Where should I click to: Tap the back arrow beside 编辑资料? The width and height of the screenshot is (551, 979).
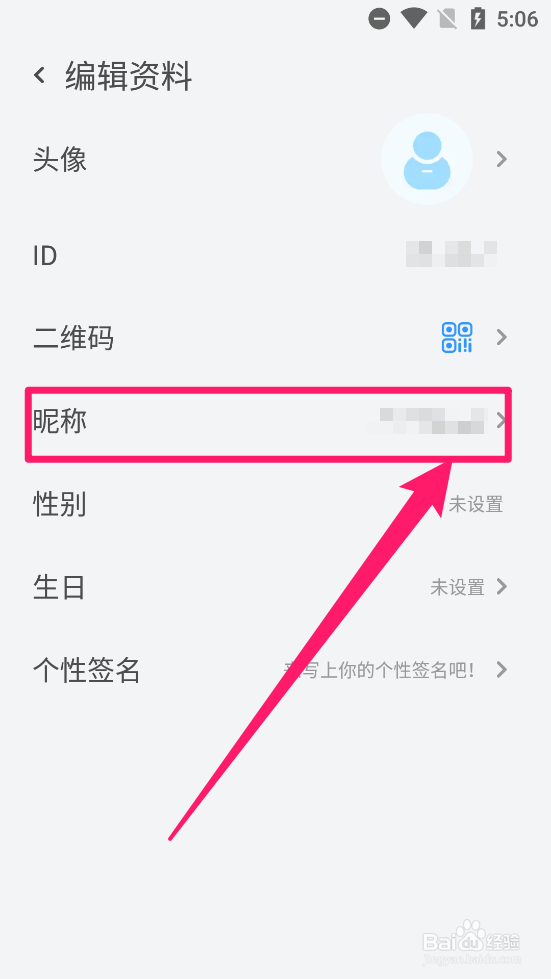[x=40, y=76]
